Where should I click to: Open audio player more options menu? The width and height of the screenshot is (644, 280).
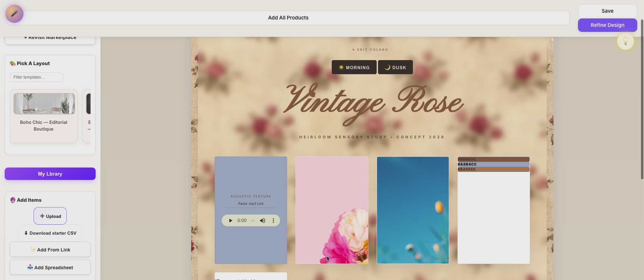point(273,221)
